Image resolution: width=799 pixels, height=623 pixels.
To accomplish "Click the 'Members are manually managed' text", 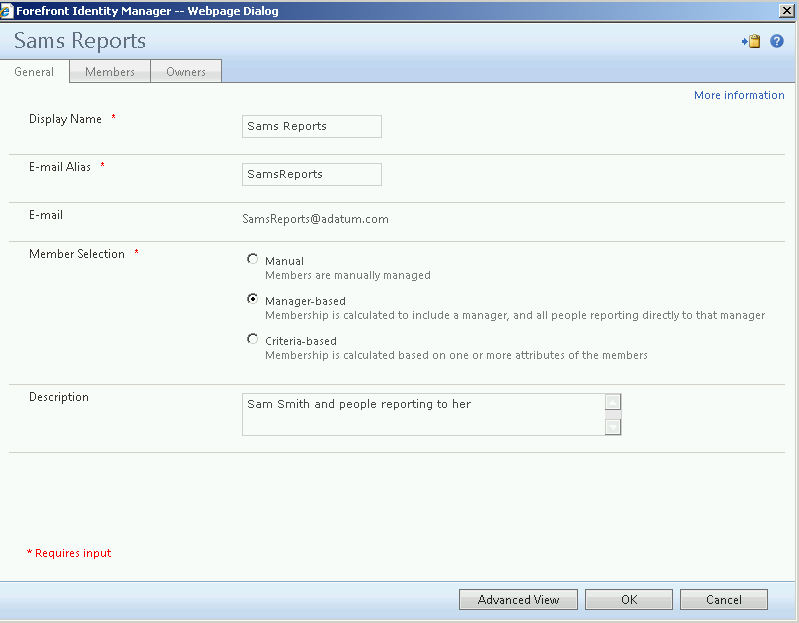I will (348, 276).
